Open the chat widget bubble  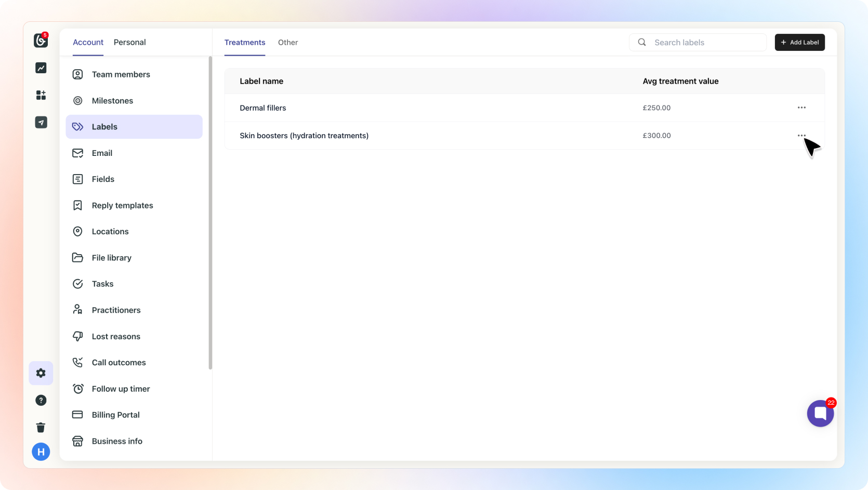click(821, 414)
